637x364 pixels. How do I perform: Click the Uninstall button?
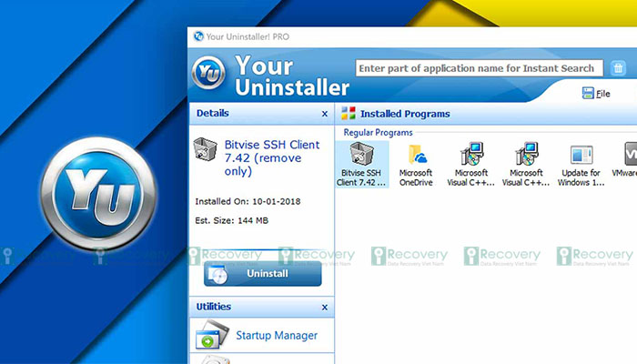point(262,274)
